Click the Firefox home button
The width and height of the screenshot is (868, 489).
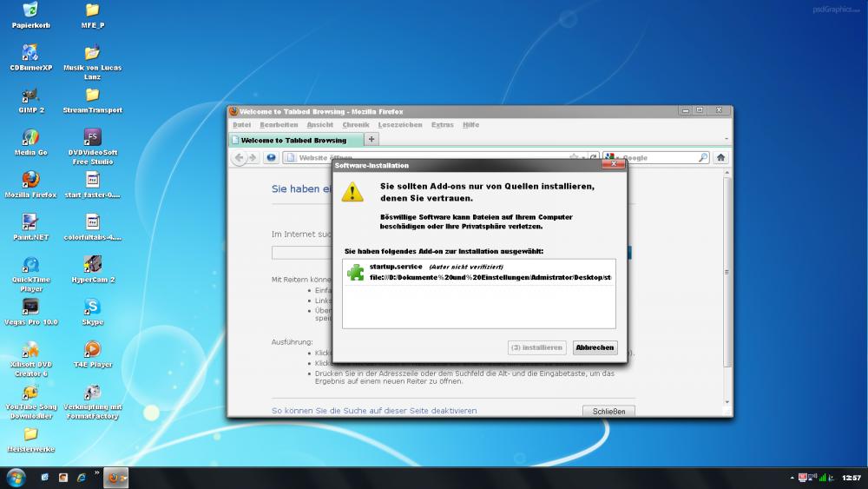(x=720, y=158)
